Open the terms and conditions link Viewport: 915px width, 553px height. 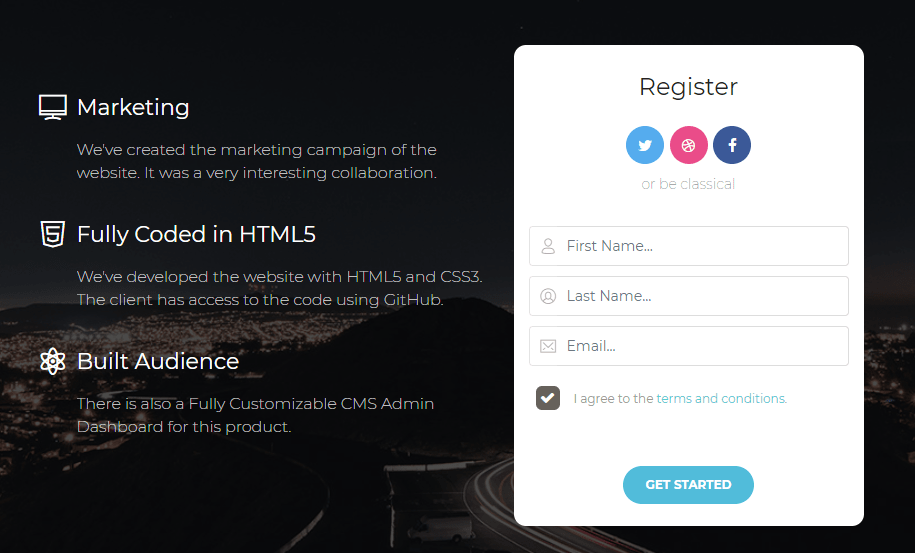tap(721, 398)
